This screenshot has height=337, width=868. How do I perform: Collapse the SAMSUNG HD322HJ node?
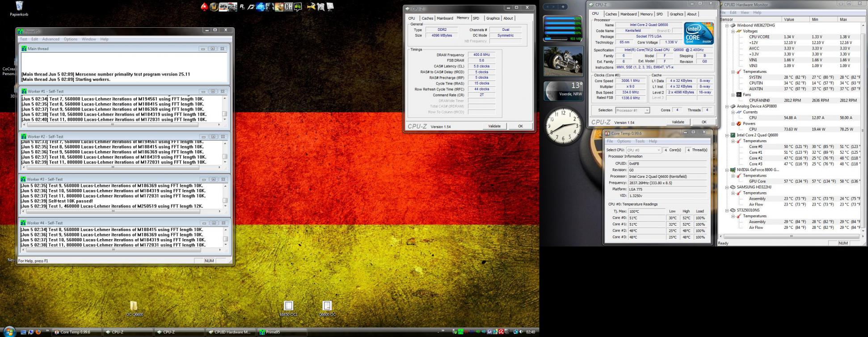[x=727, y=187]
